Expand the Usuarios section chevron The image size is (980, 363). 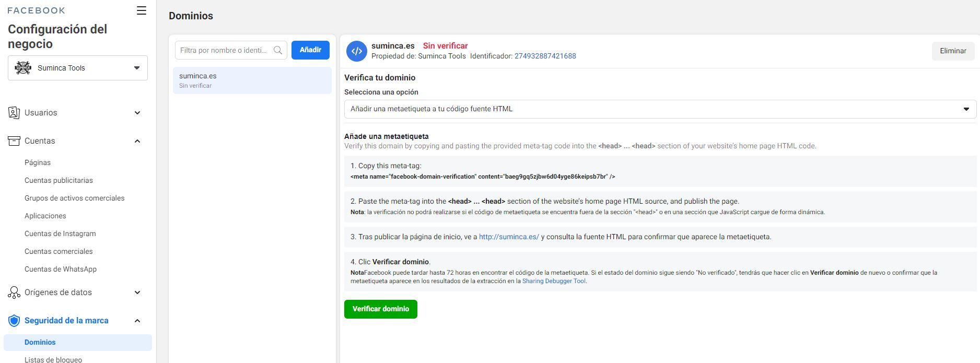pos(137,113)
